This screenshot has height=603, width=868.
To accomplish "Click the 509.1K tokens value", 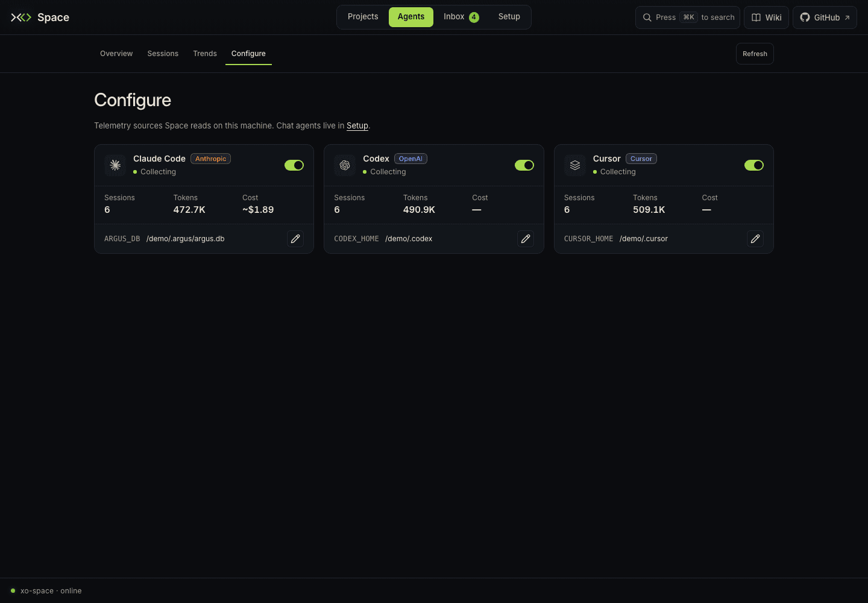I will pos(649,210).
